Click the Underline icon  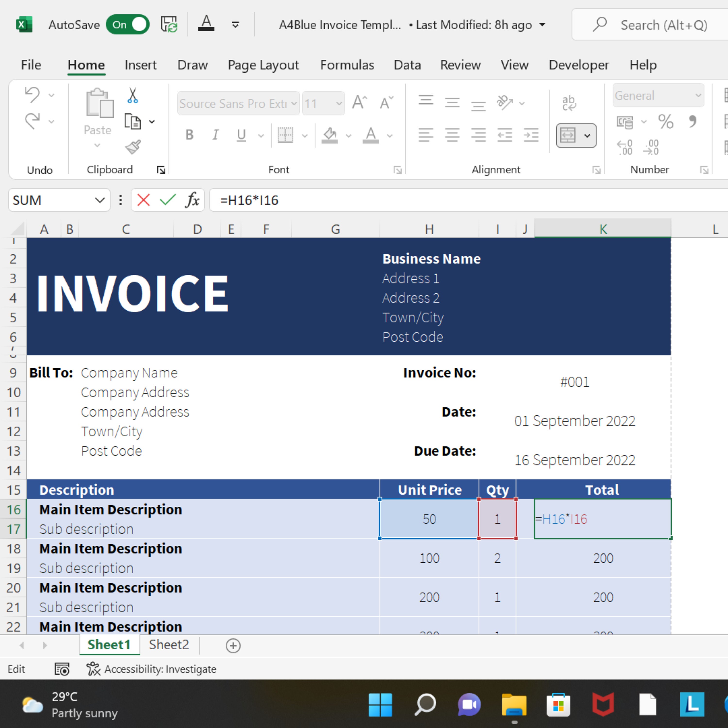[241, 135]
